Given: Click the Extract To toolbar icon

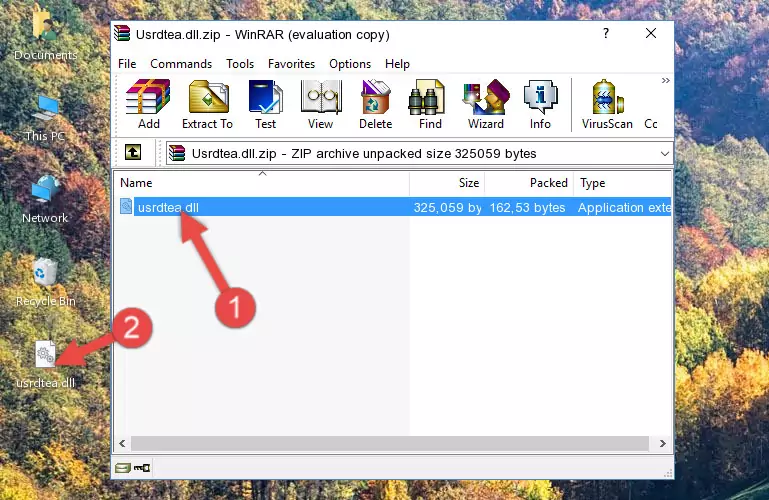Looking at the screenshot, I should pos(207,104).
